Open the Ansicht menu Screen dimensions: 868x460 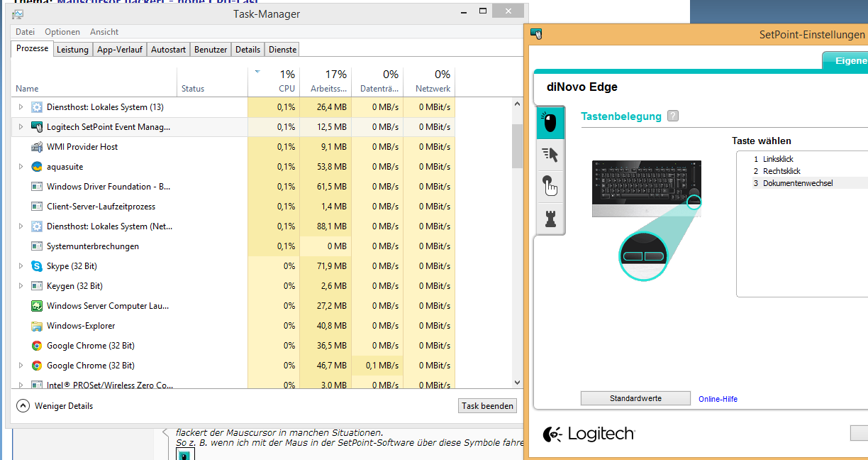(104, 32)
